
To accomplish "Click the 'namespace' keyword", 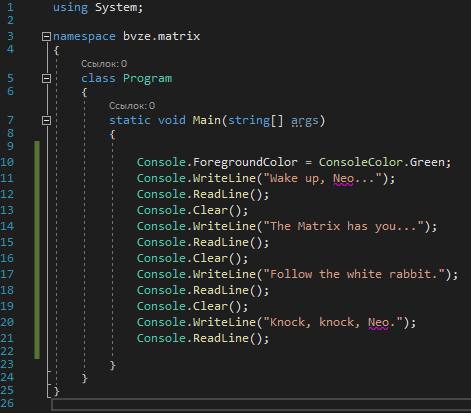I will point(84,36).
